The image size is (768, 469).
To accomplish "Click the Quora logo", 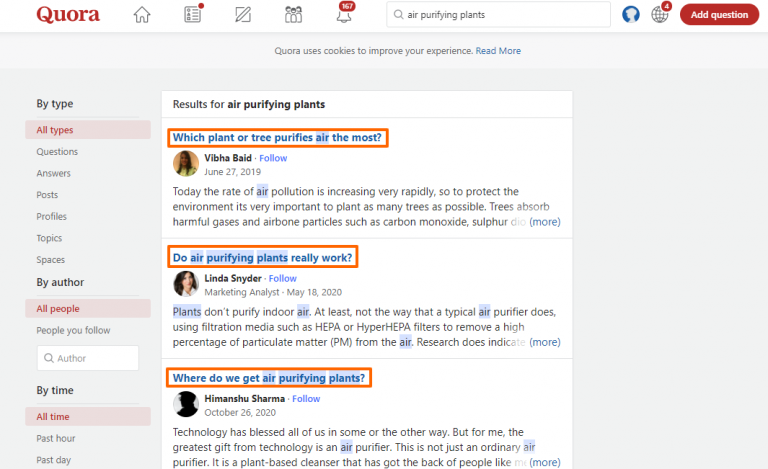I will pyautogui.click(x=68, y=15).
